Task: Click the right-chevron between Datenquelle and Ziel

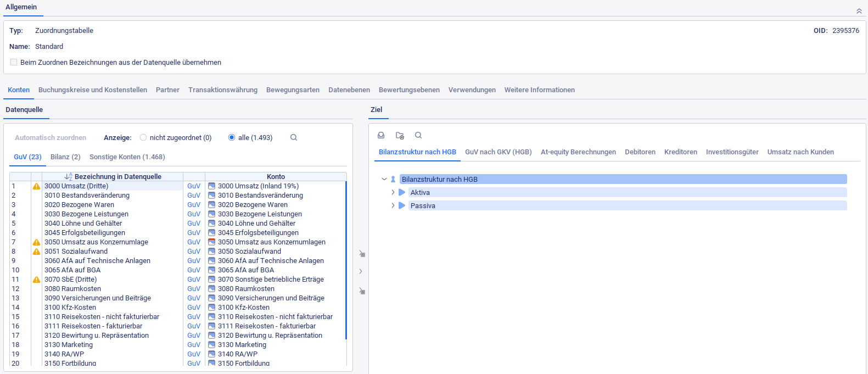Action: pos(361,271)
